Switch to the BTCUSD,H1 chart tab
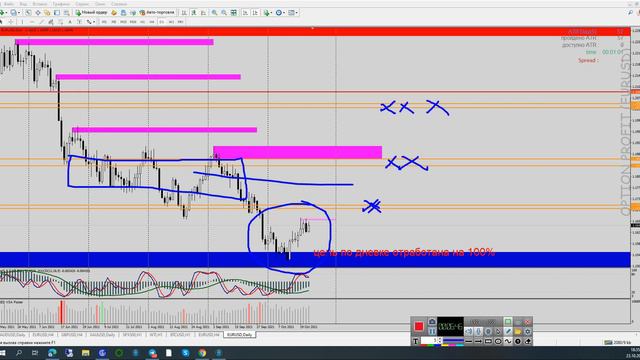Viewport: 640px width, 360px height. (x=180, y=335)
